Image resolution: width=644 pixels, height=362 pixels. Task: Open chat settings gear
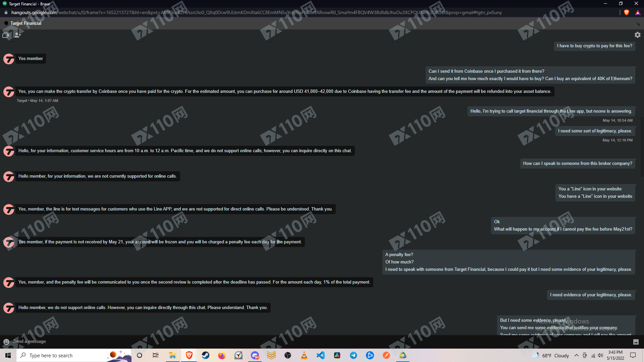click(638, 35)
